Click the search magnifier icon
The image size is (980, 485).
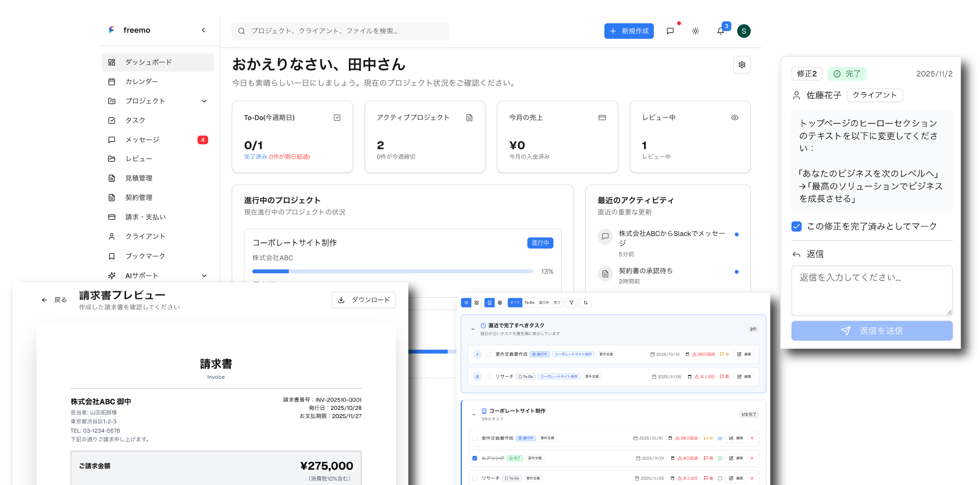[x=241, y=31]
